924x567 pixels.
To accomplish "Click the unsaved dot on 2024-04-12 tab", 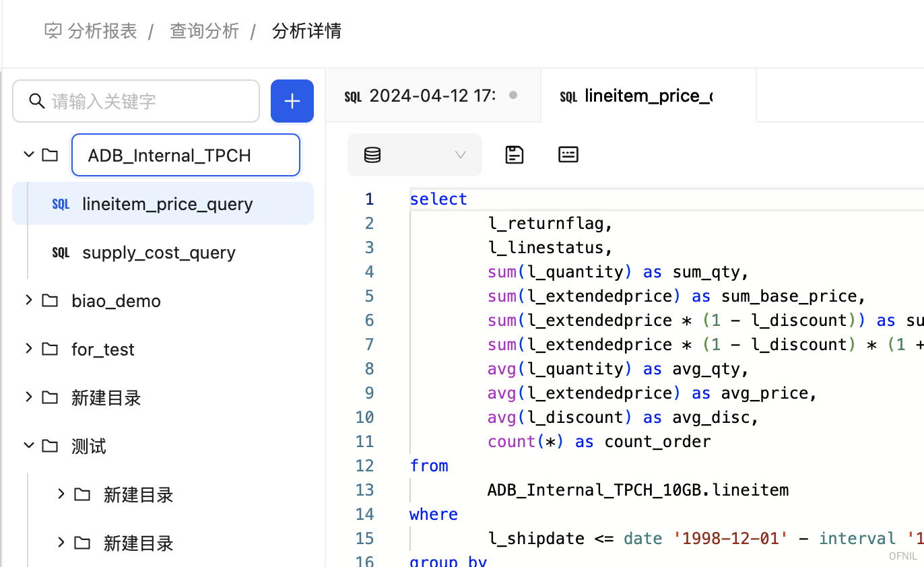I will pos(513,95).
